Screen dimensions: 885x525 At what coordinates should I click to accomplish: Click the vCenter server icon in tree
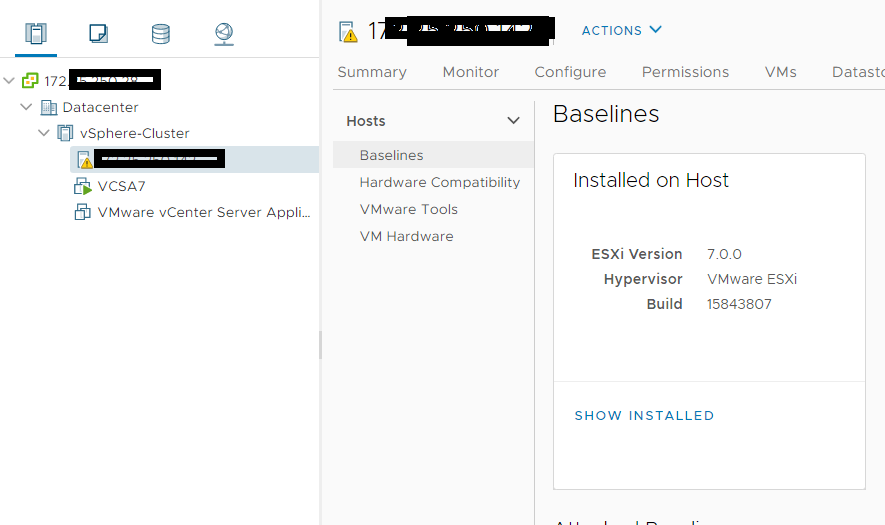tap(30, 81)
